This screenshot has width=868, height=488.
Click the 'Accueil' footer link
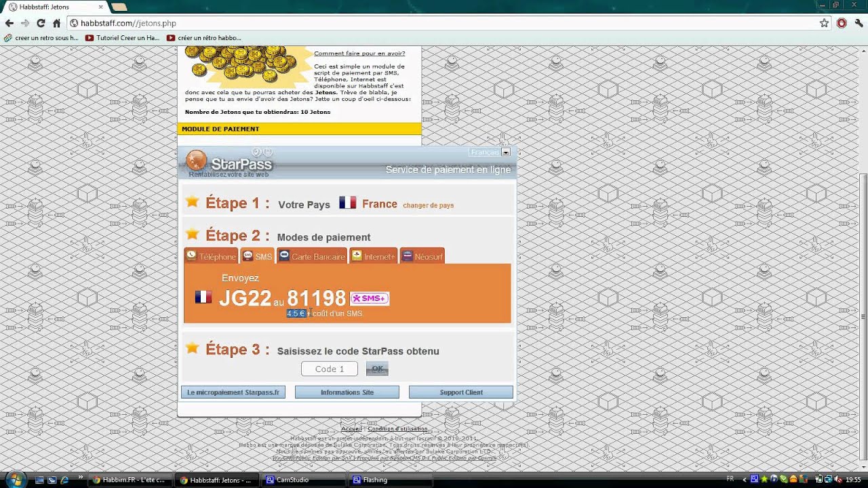[351, 428]
